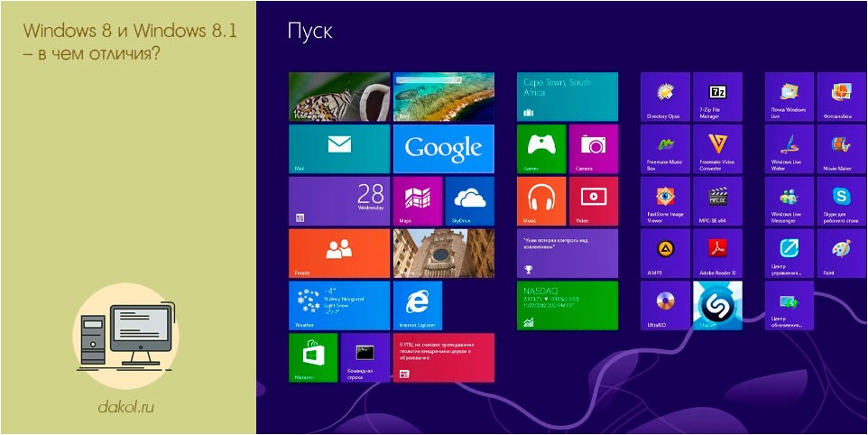868x435 pixels.
Task: Launch Windows Live Writer
Action: (790, 149)
